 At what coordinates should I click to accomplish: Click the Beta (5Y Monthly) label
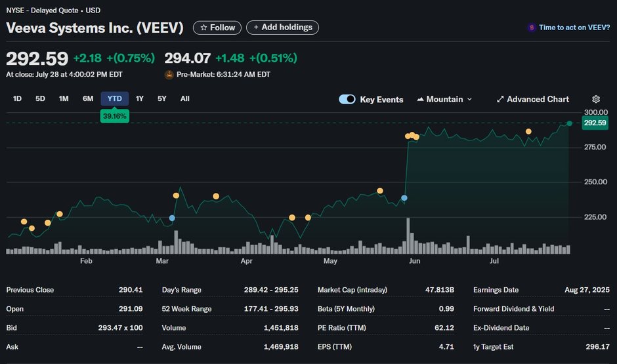346,308
